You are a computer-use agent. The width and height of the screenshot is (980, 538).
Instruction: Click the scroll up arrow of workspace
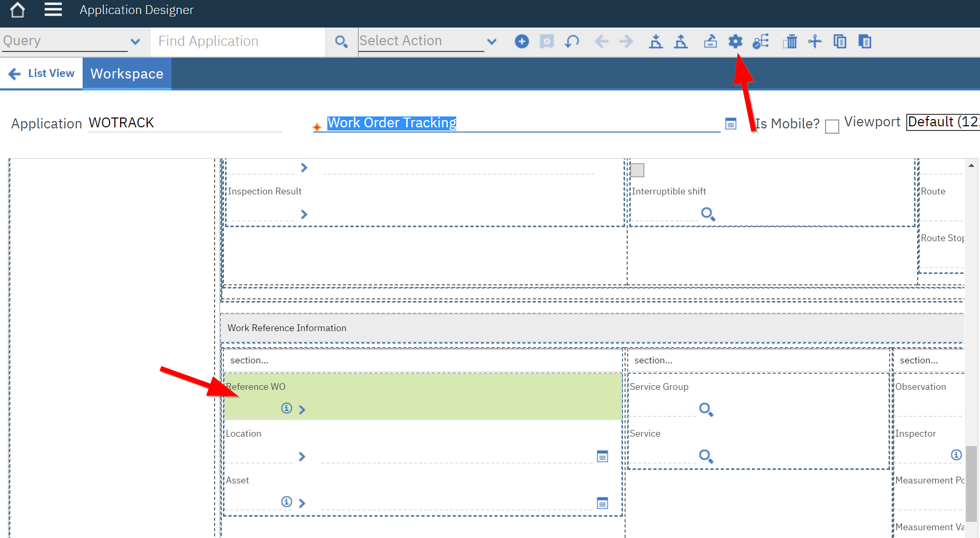[971, 165]
